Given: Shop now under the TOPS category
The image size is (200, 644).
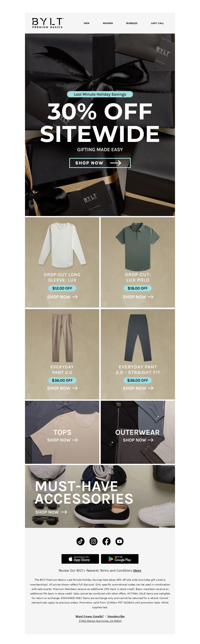Looking at the screenshot, I should [62, 440].
